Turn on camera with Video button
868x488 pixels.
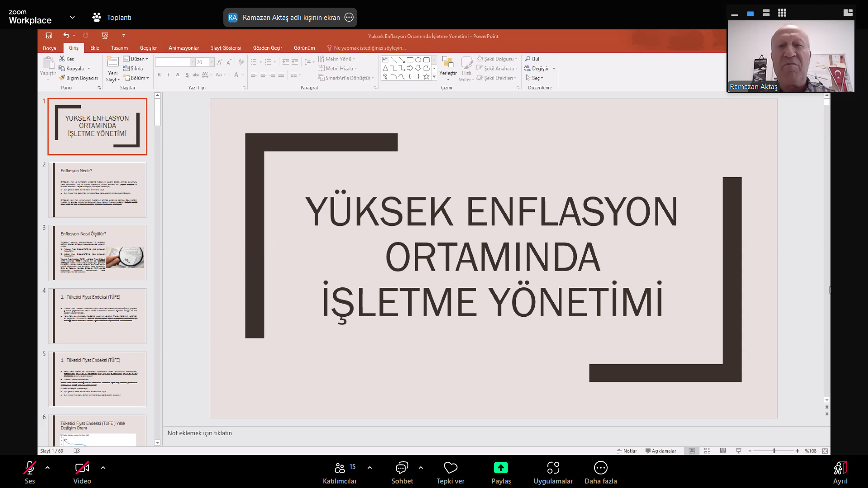tap(82, 468)
